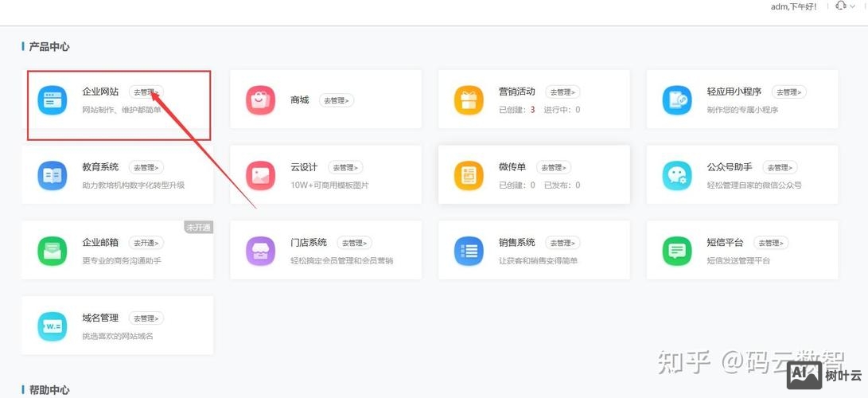Click the 公众号助手 title text
Screen dimensions: 868x398
730,167
